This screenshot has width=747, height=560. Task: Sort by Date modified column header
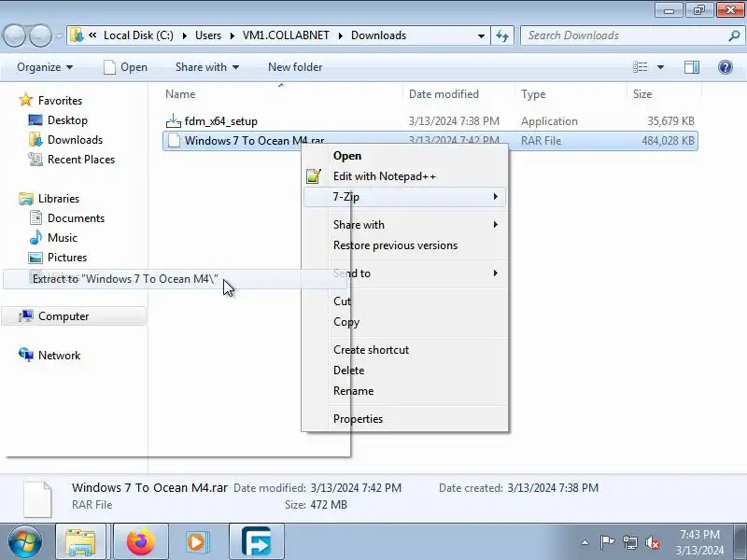point(458,94)
